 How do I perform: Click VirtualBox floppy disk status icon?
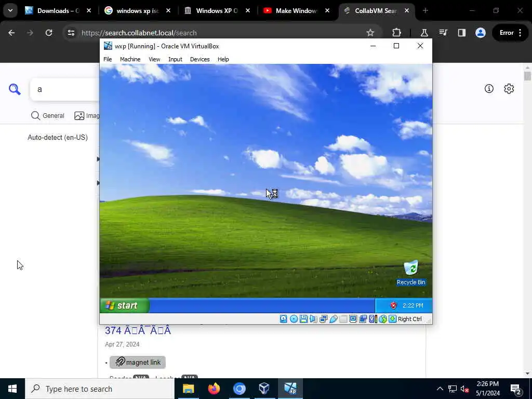click(303, 319)
